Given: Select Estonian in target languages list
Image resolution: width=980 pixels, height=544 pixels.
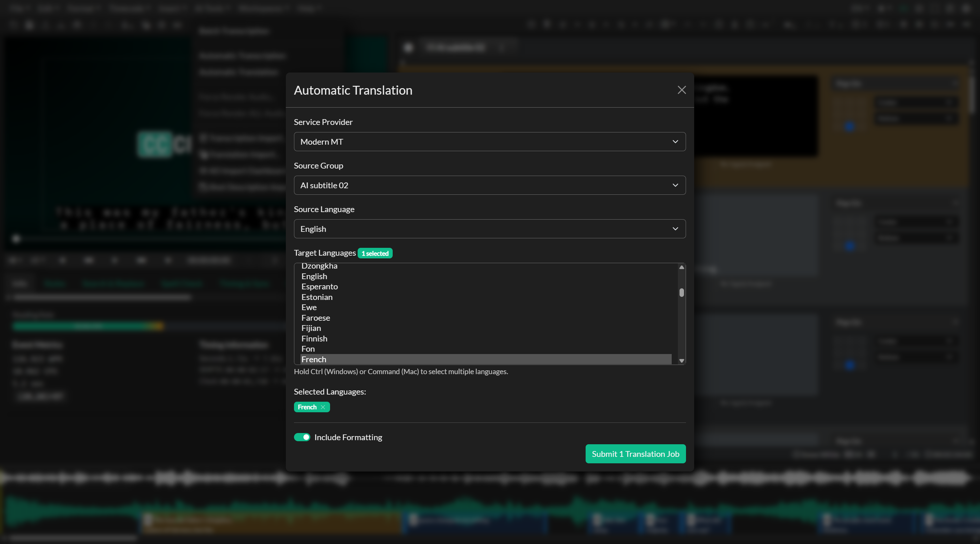Looking at the screenshot, I should (486, 297).
